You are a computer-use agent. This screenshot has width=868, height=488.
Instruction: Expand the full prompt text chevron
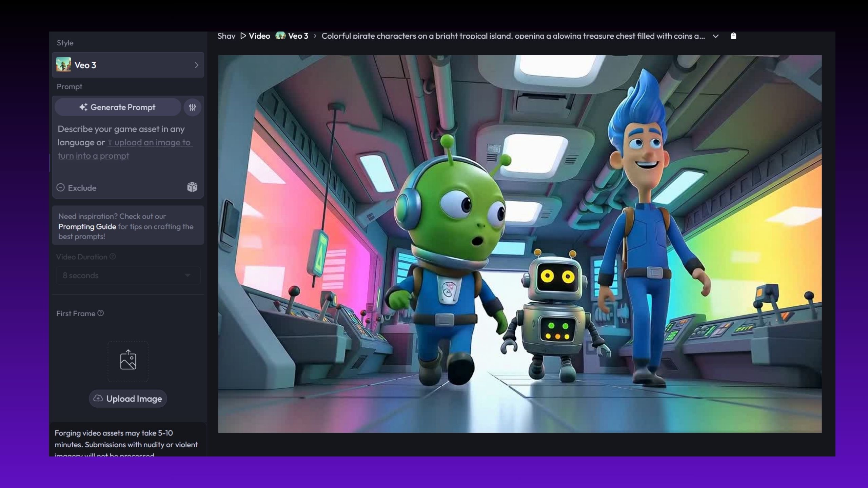point(715,36)
